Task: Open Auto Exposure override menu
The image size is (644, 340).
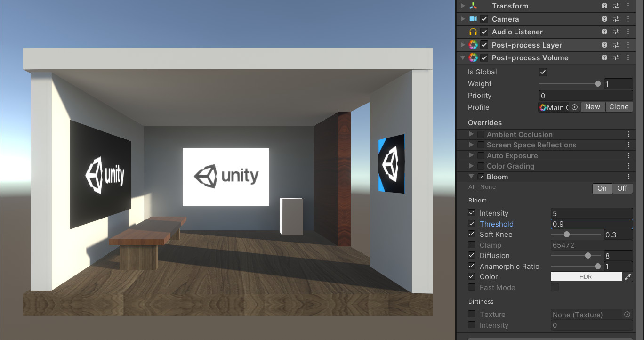Action: pos(628,156)
